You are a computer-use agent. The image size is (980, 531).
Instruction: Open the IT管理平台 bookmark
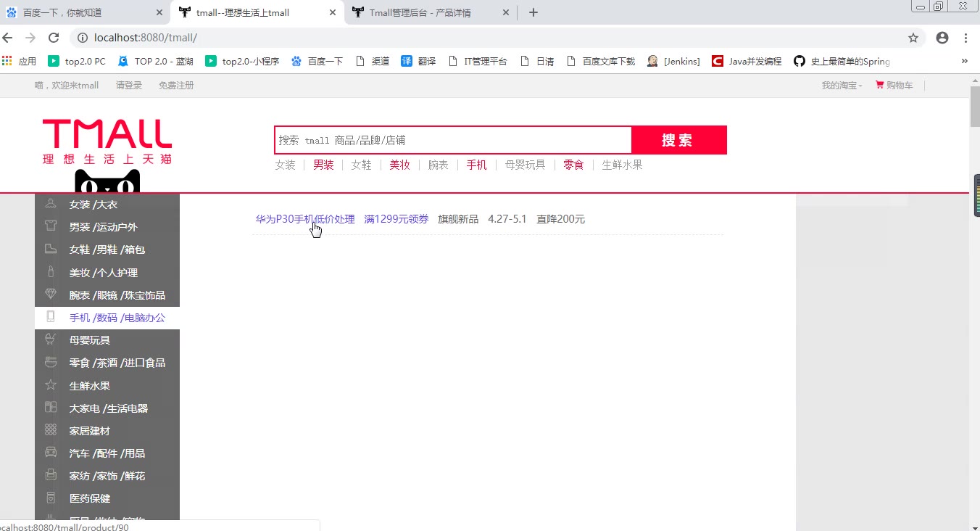click(478, 62)
